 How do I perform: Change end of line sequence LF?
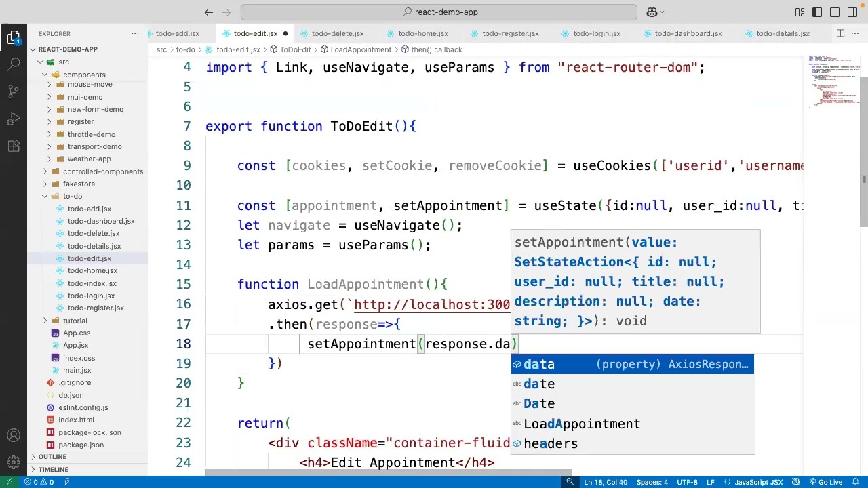tap(711, 482)
